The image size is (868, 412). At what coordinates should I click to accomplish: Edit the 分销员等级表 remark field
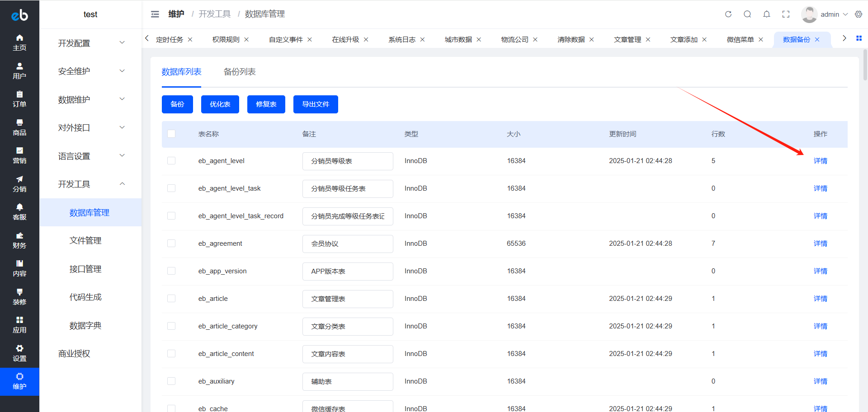tap(347, 161)
